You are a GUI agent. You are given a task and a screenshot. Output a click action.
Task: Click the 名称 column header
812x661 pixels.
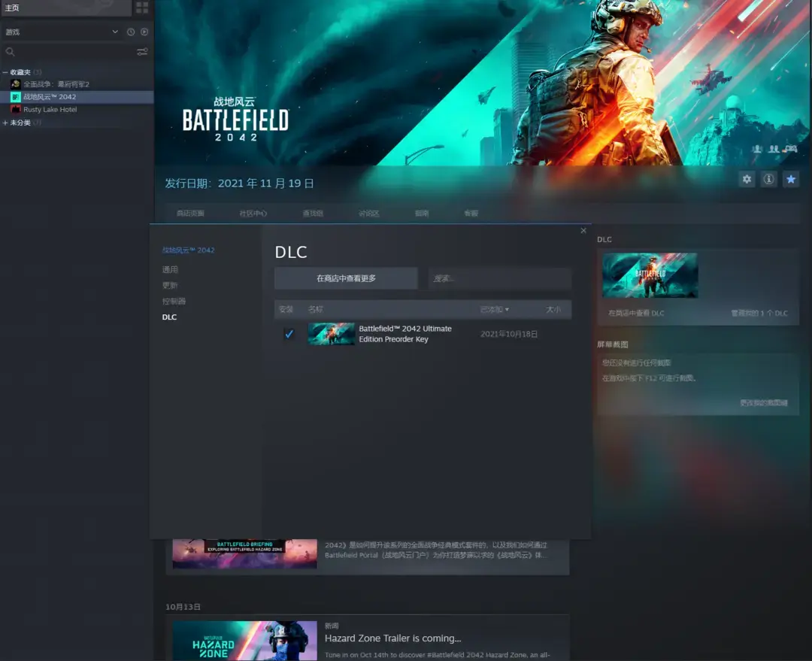pos(315,309)
